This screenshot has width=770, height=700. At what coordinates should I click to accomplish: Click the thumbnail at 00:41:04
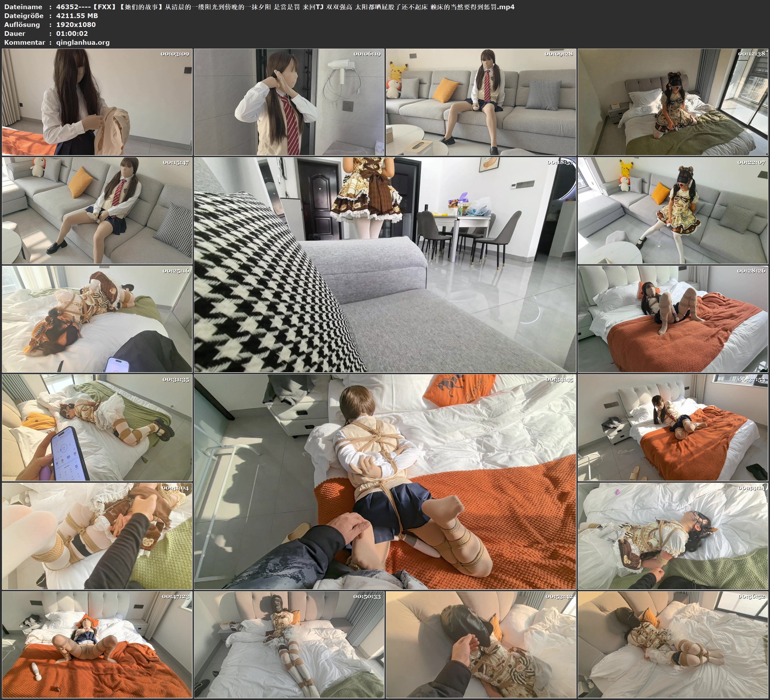(x=97, y=536)
